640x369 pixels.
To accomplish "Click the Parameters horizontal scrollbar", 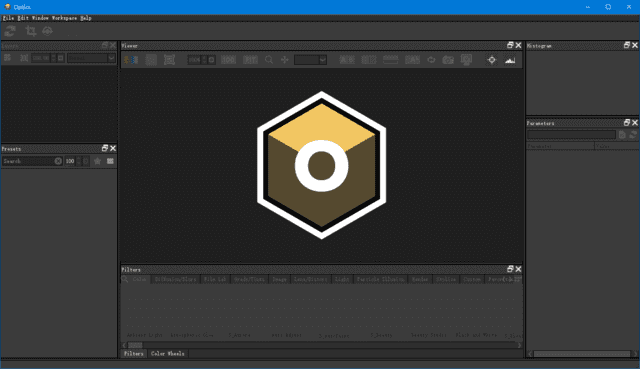I will point(582,354).
